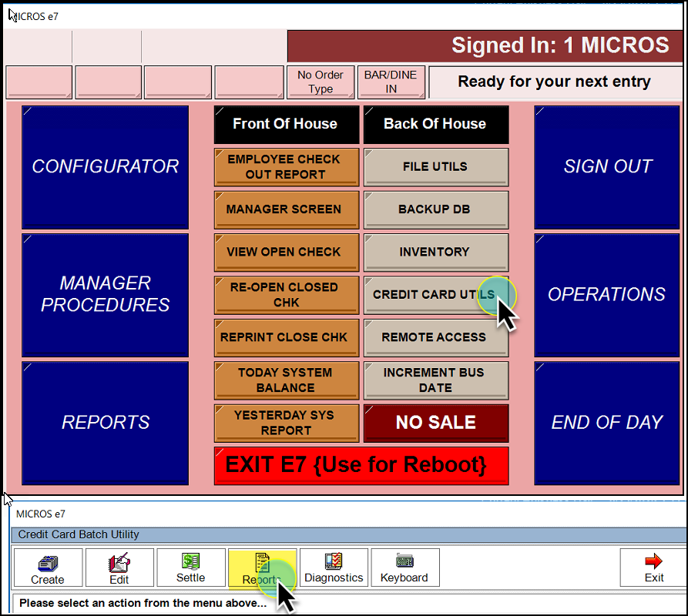Screen dimensions: 688x616
Task: Open Employee Check Out Report
Action: pos(286,167)
